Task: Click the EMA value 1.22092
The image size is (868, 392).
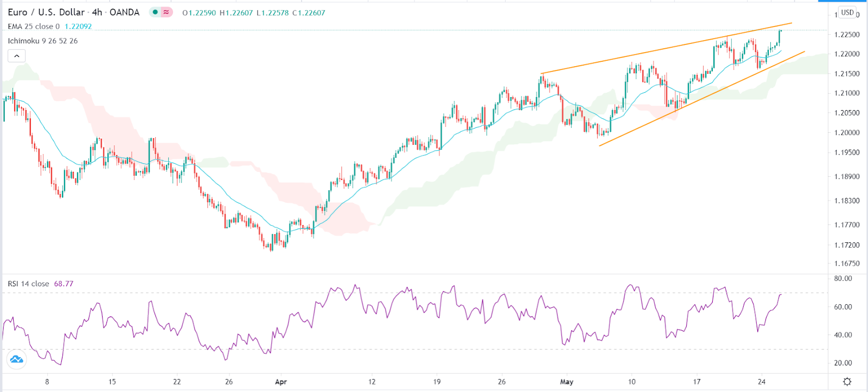Action: pos(78,26)
